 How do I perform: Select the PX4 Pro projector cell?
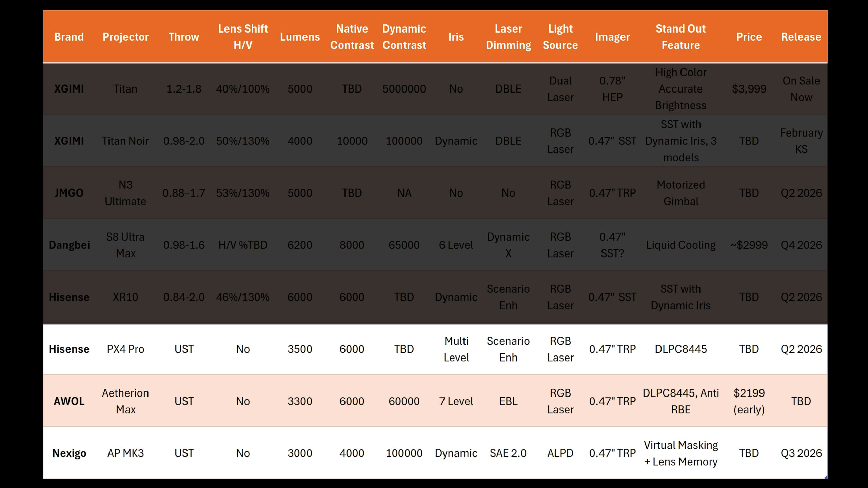point(125,349)
